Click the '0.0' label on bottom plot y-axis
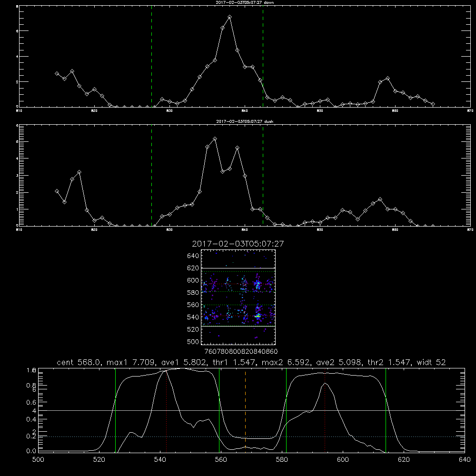The image size is (476, 476). click(x=31, y=451)
